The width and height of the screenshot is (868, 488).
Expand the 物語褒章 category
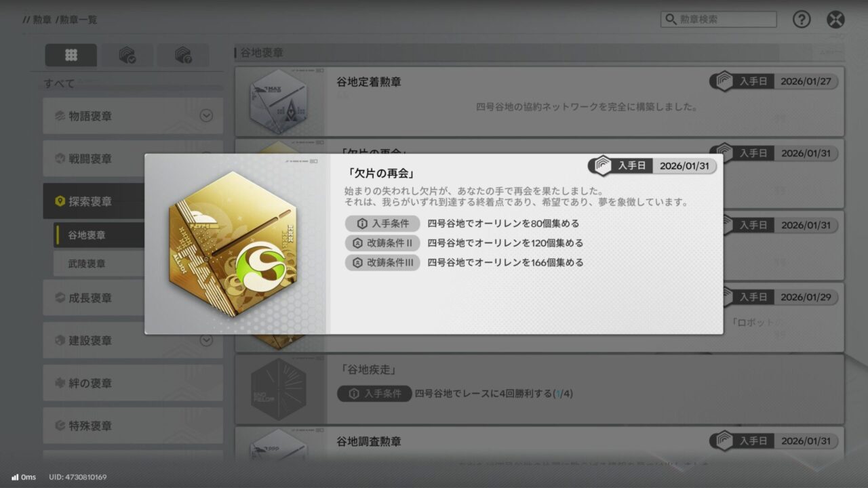coord(133,116)
